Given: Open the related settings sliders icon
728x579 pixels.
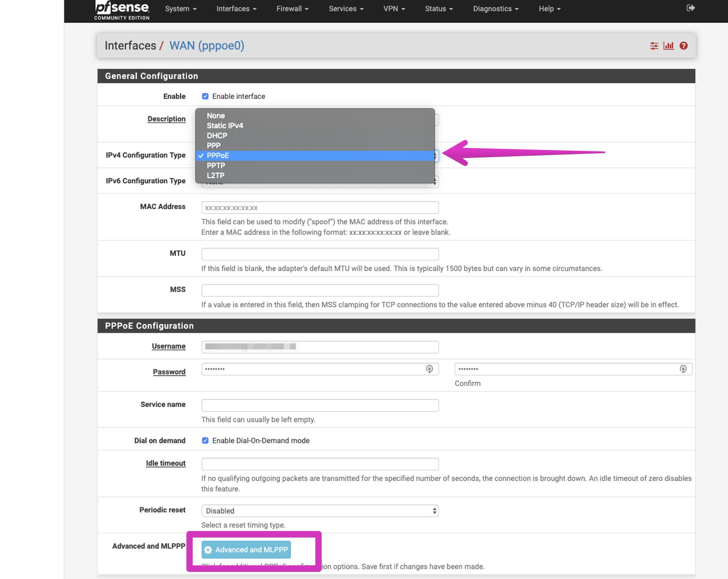Looking at the screenshot, I should (x=654, y=46).
